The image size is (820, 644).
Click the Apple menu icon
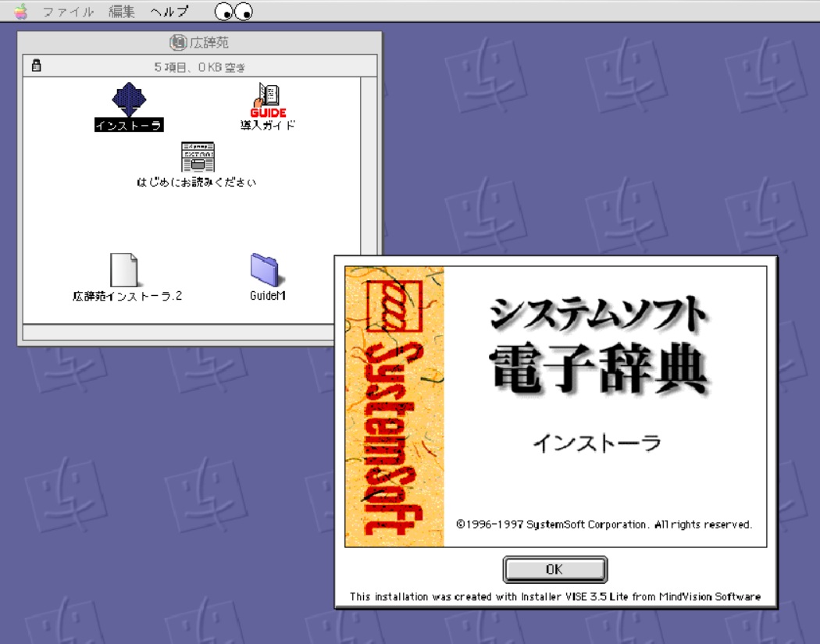pos(21,11)
